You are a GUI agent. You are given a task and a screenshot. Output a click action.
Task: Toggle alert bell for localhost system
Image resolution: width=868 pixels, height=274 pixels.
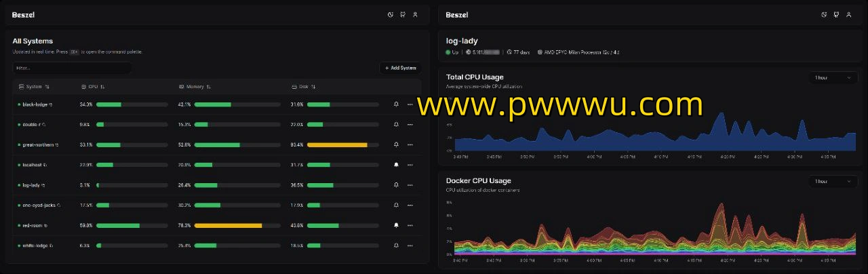point(396,165)
